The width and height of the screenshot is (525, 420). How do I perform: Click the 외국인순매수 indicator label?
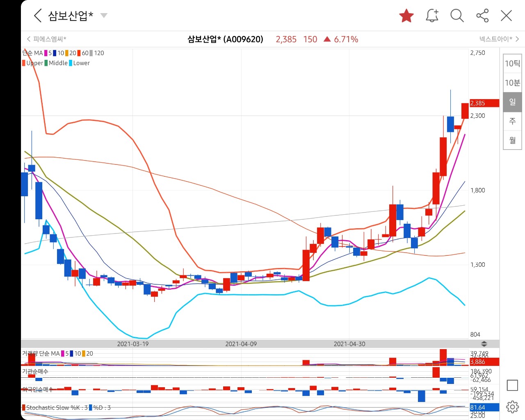37,389
